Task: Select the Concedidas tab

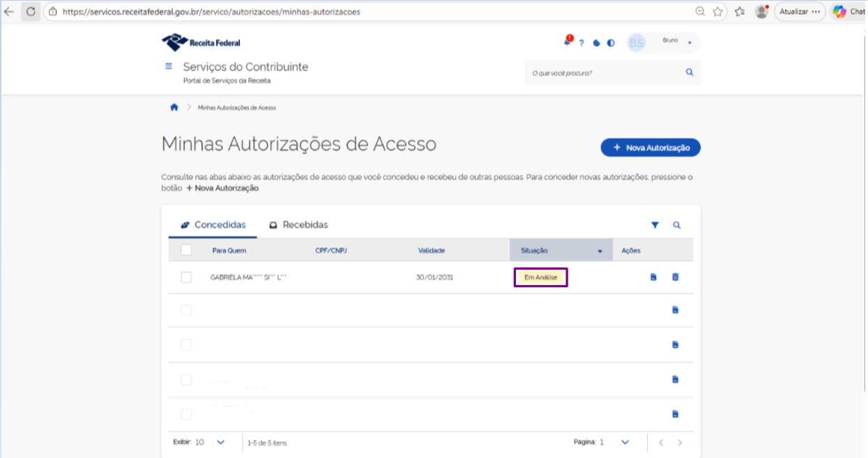Action: click(x=213, y=225)
